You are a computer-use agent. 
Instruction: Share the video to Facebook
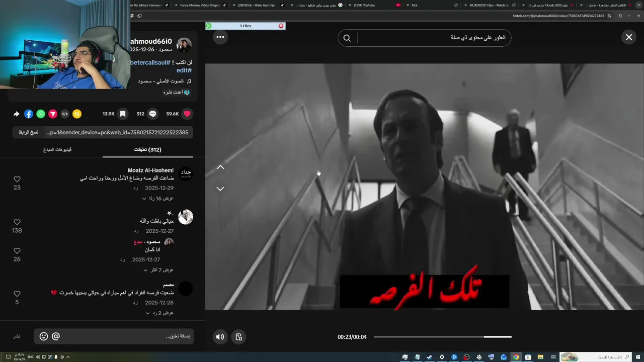[29, 114]
